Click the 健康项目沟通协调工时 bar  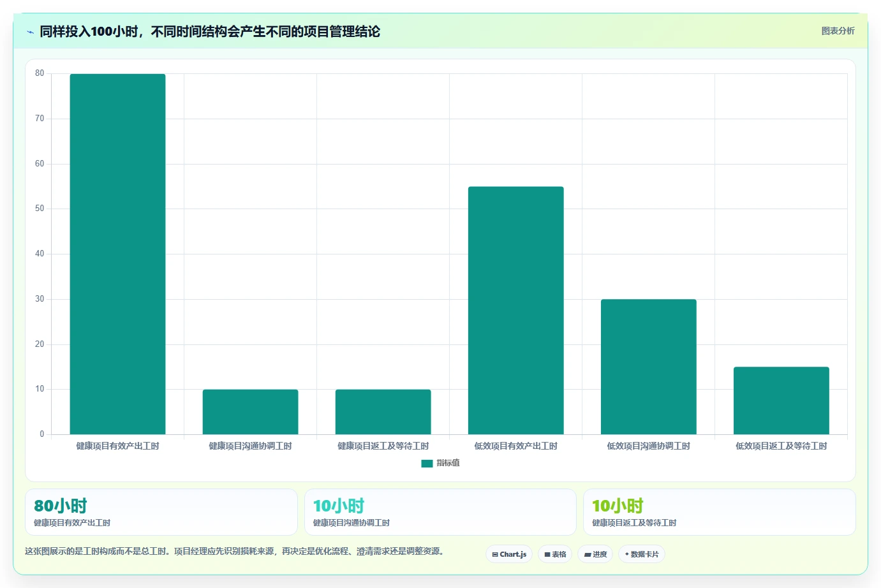click(x=250, y=412)
